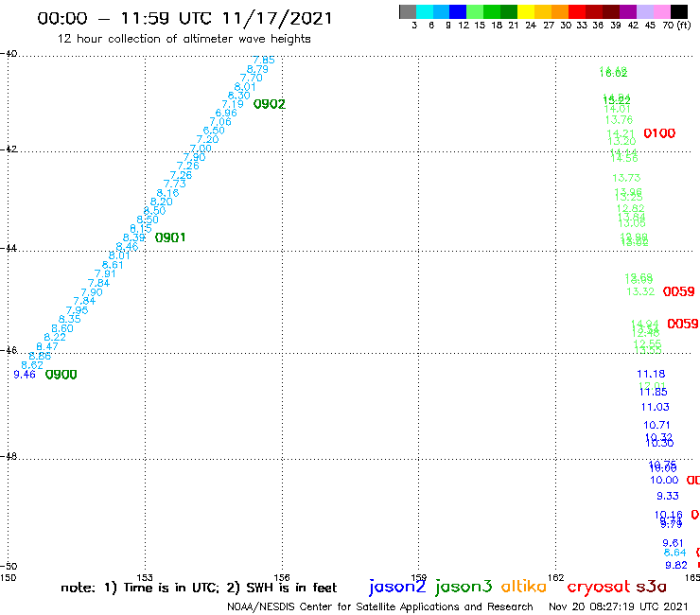
Task: Select the orange 30 ft legend swatch
Action: point(559,11)
